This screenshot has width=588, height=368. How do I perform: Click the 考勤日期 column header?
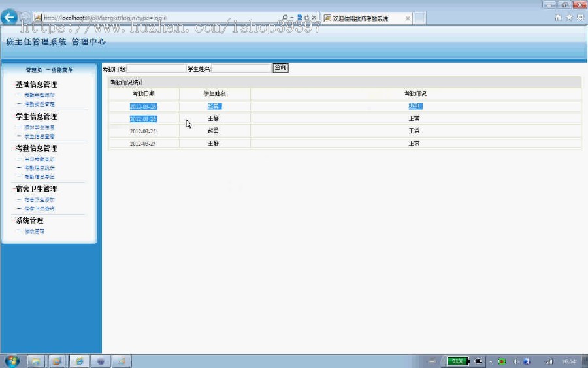click(x=143, y=93)
